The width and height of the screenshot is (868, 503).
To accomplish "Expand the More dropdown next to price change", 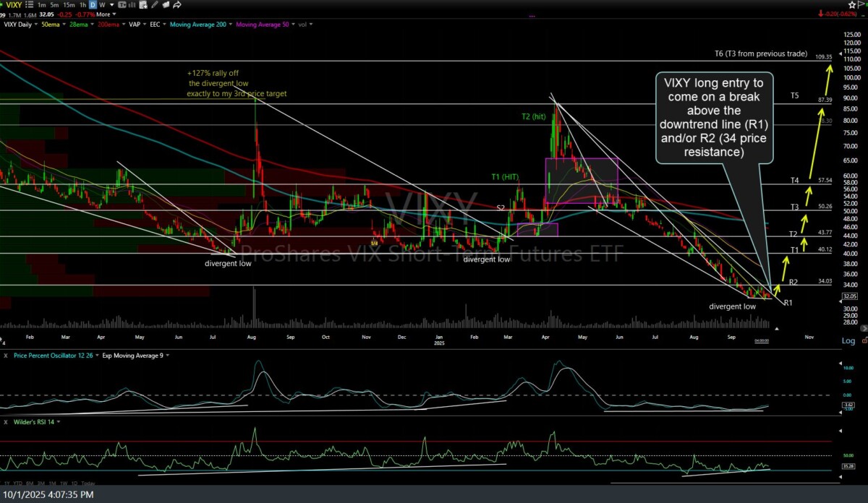I will click(104, 14).
